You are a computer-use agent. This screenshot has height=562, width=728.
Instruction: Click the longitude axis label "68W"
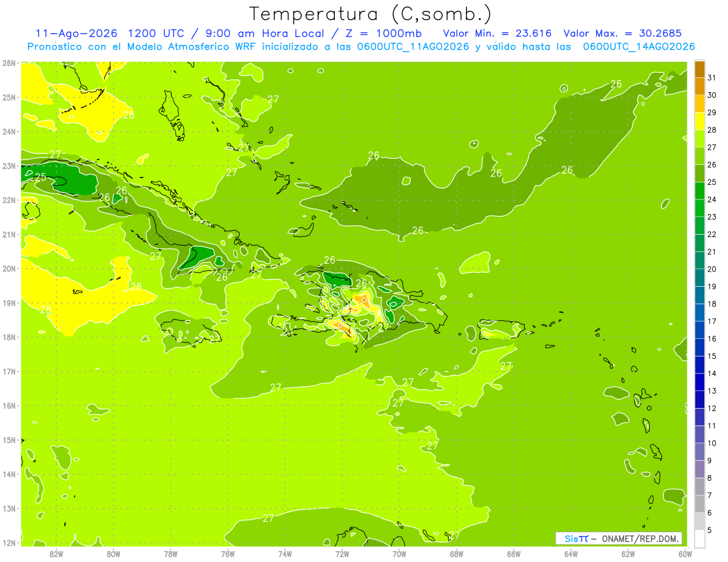pyautogui.click(x=457, y=554)
